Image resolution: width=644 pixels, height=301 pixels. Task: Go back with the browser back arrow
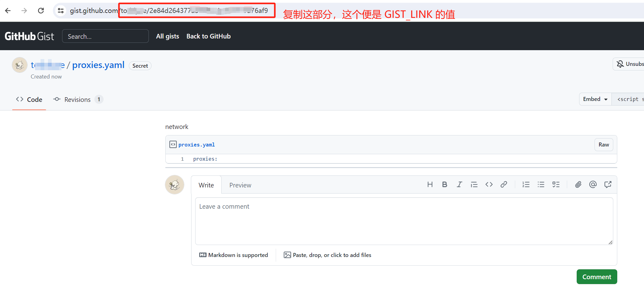[8, 10]
